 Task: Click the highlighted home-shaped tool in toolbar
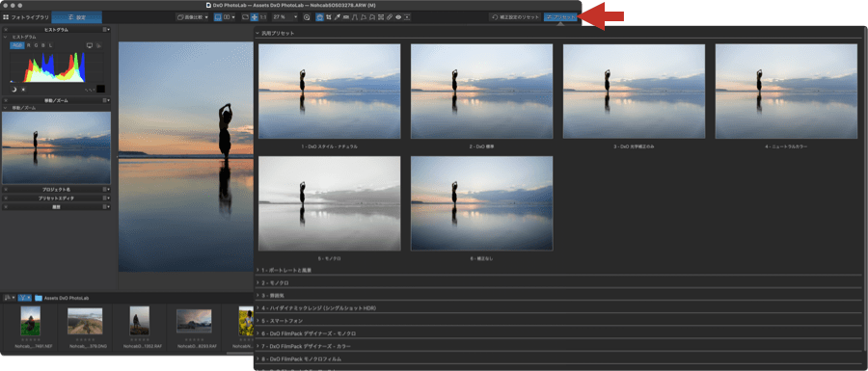click(x=319, y=17)
